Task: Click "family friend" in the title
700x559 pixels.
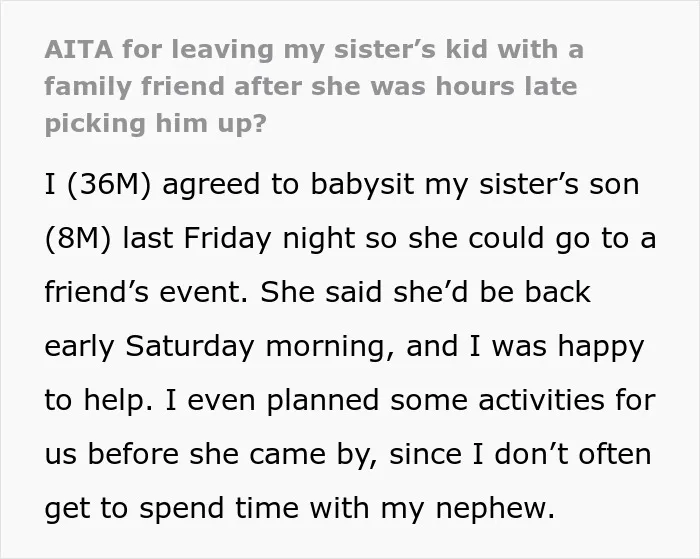Action: 134,87
